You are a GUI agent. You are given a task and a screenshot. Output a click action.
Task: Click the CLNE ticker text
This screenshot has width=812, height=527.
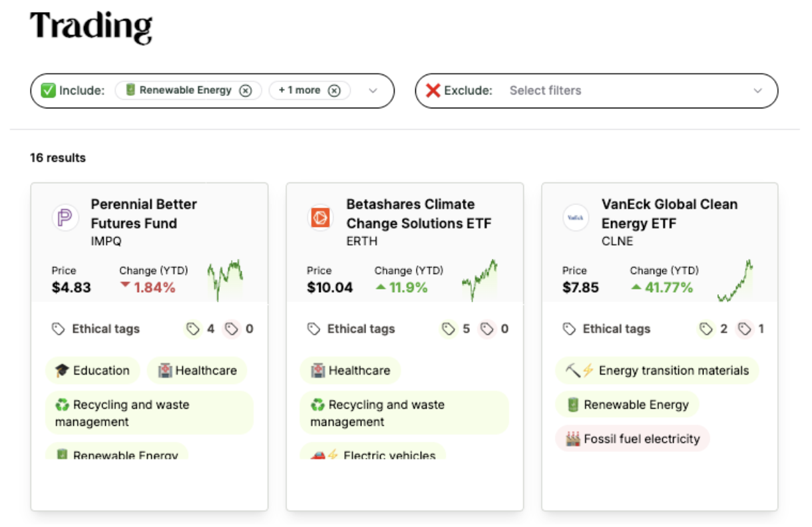617,242
